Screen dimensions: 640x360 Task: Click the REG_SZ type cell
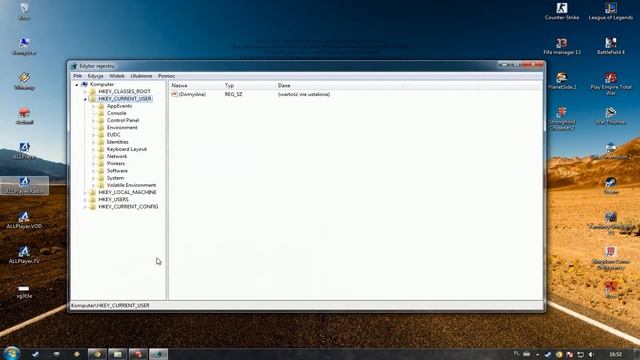pos(233,94)
